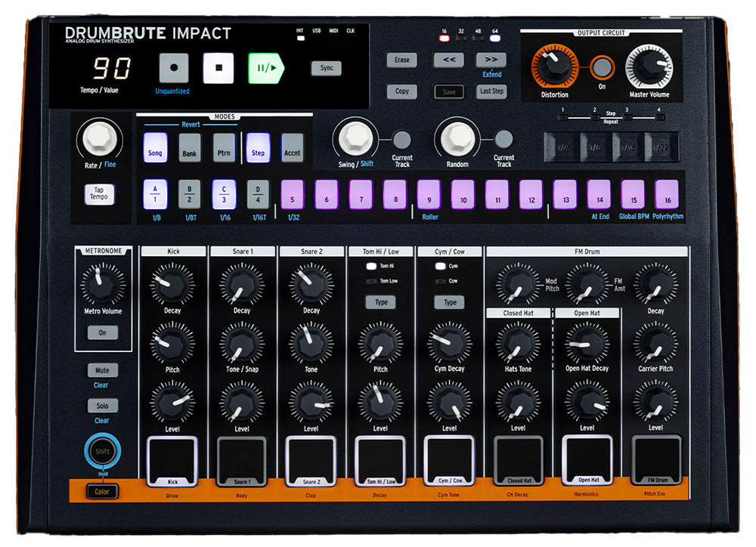Switch to Accnt mode
756x547 pixels.
[x=291, y=150]
